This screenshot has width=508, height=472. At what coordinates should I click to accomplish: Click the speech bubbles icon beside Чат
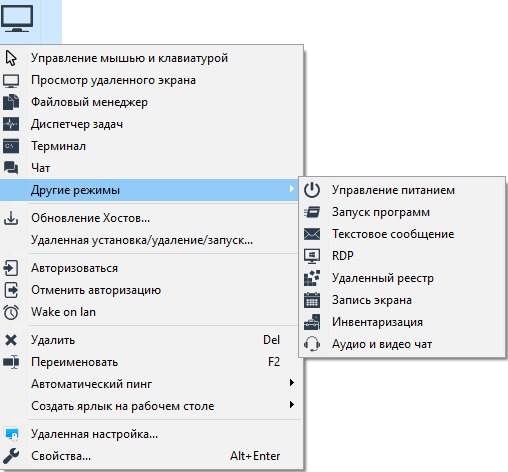(x=11, y=168)
